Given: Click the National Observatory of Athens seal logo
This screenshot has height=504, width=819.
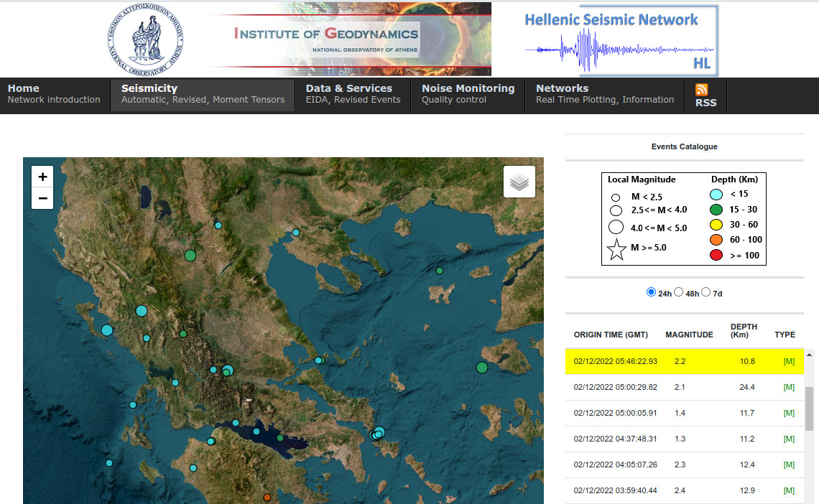Looking at the screenshot, I should click(146, 39).
